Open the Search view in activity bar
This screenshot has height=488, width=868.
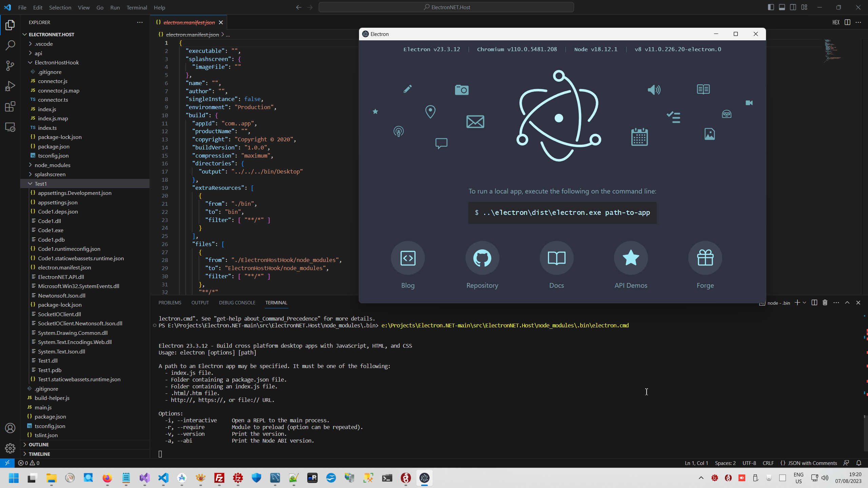click(10, 45)
